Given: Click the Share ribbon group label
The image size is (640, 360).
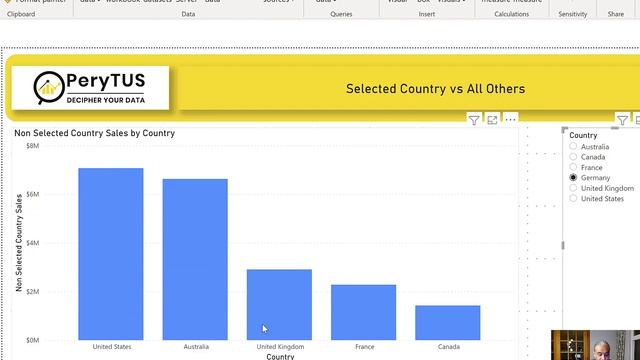Looking at the screenshot, I should pyautogui.click(x=616, y=14).
